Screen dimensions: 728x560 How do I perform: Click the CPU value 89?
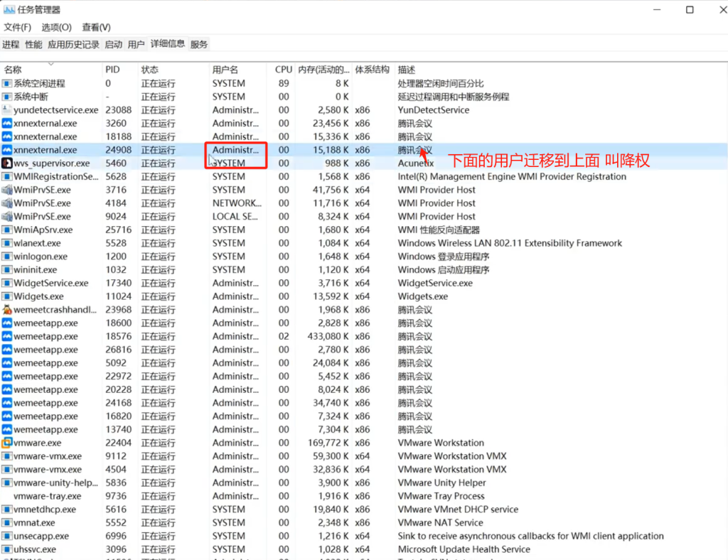click(284, 84)
